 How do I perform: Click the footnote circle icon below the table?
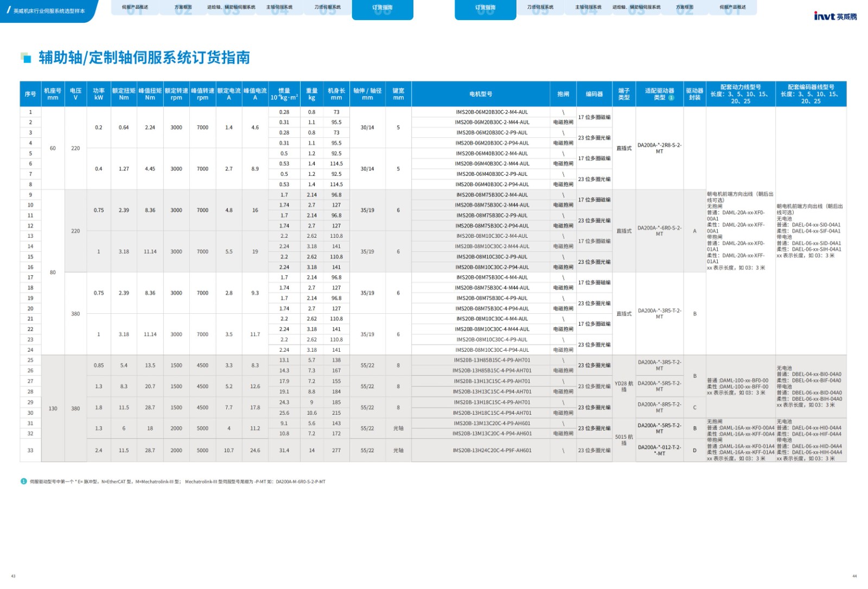24,482
